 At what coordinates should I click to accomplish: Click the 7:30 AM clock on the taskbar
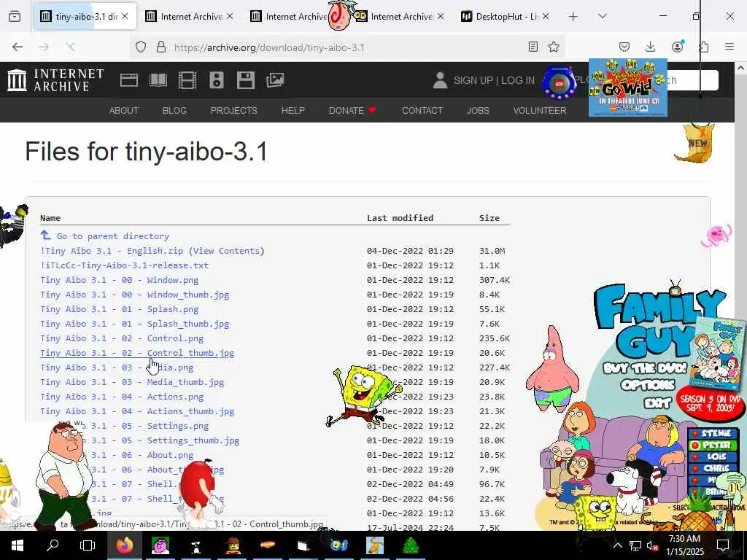(x=684, y=539)
